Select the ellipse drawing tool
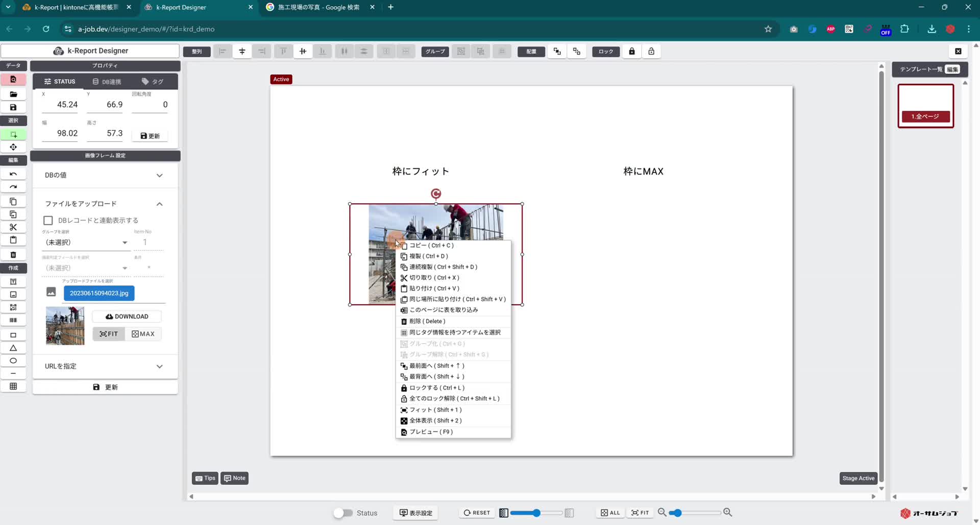 click(x=13, y=361)
